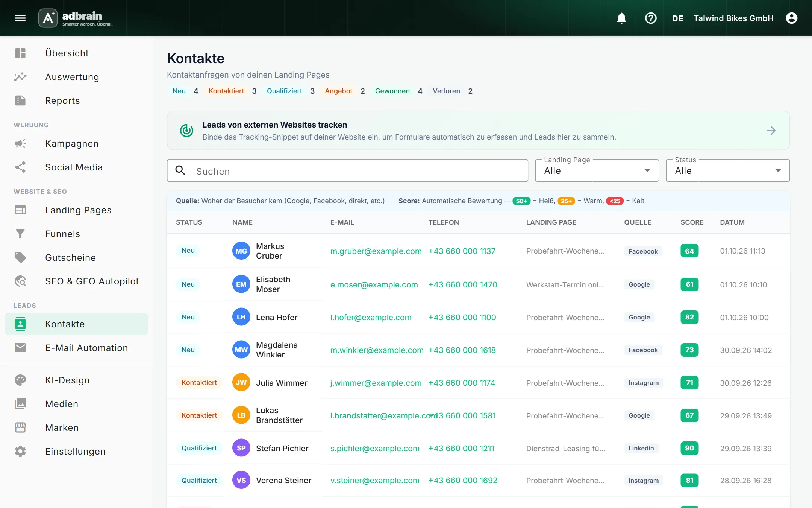Image resolution: width=812 pixels, height=508 pixels.
Task: Filter by Kontaktiert status chip
Action: coord(226,91)
